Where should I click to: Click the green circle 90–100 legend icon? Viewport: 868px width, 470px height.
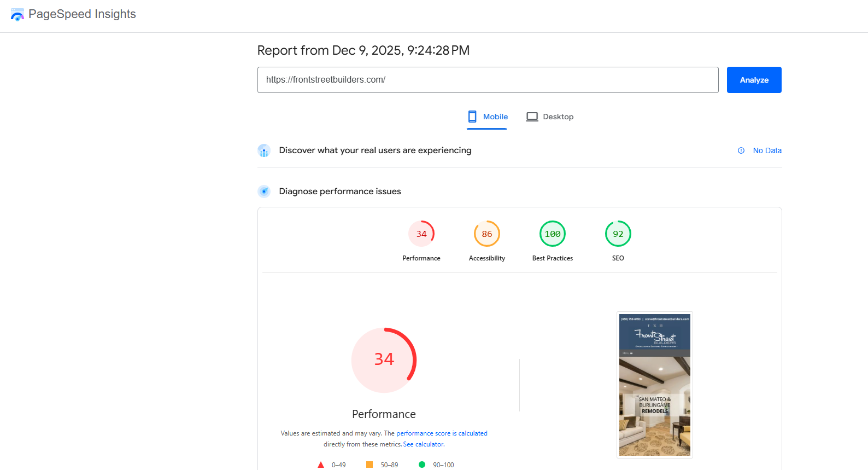[421, 465]
